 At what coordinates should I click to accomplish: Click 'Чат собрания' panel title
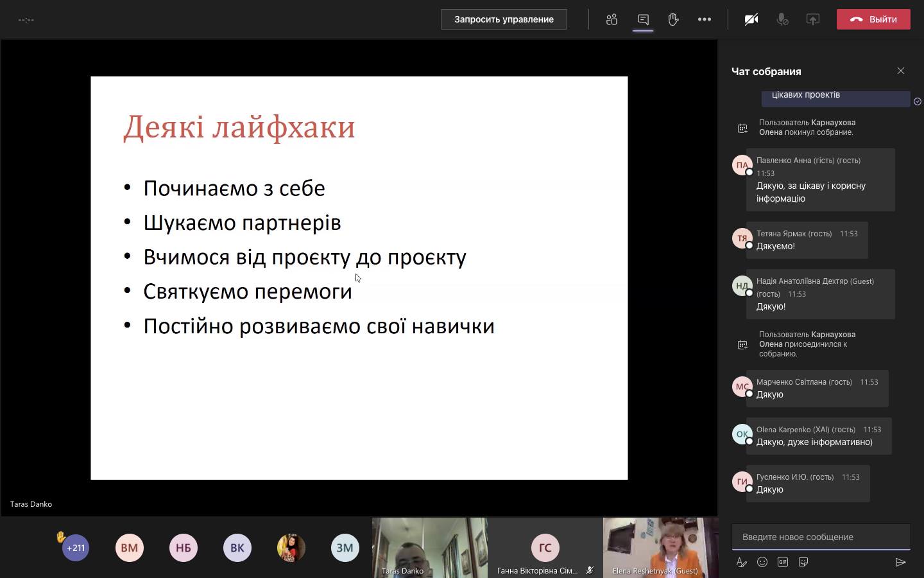766,71
